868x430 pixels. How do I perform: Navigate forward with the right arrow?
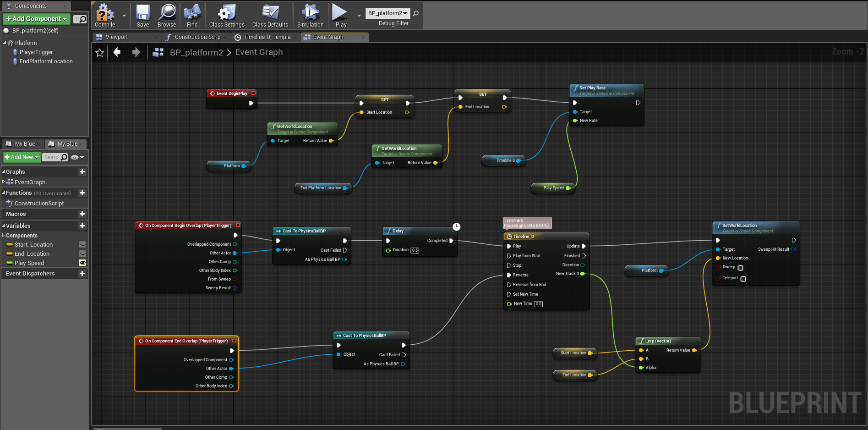coord(136,52)
